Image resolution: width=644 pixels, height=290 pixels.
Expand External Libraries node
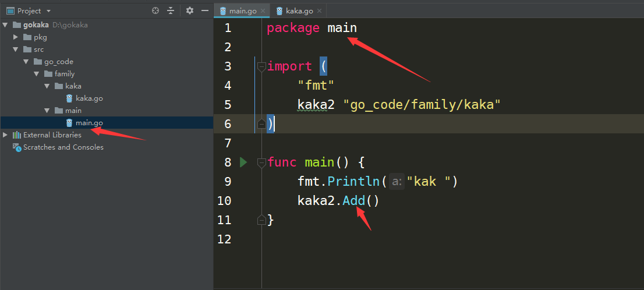pos(5,135)
